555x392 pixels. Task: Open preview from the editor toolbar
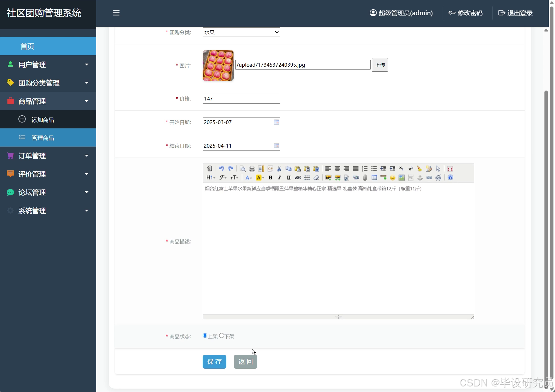243,169
